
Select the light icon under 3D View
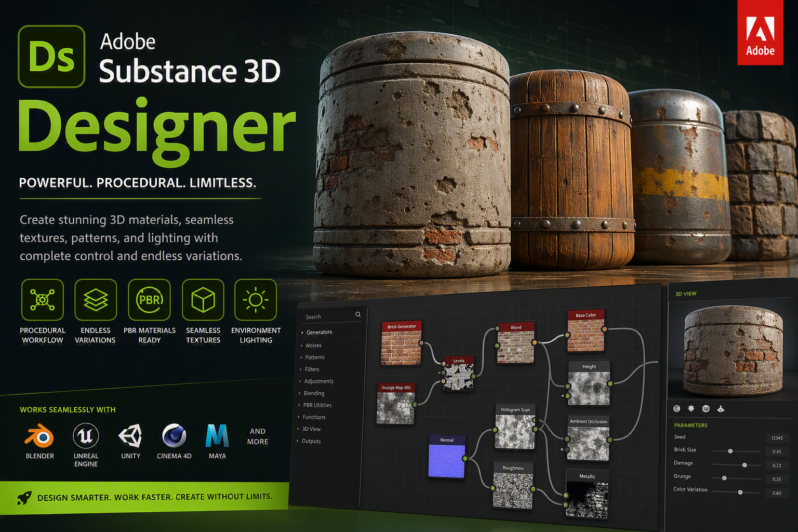click(691, 409)
